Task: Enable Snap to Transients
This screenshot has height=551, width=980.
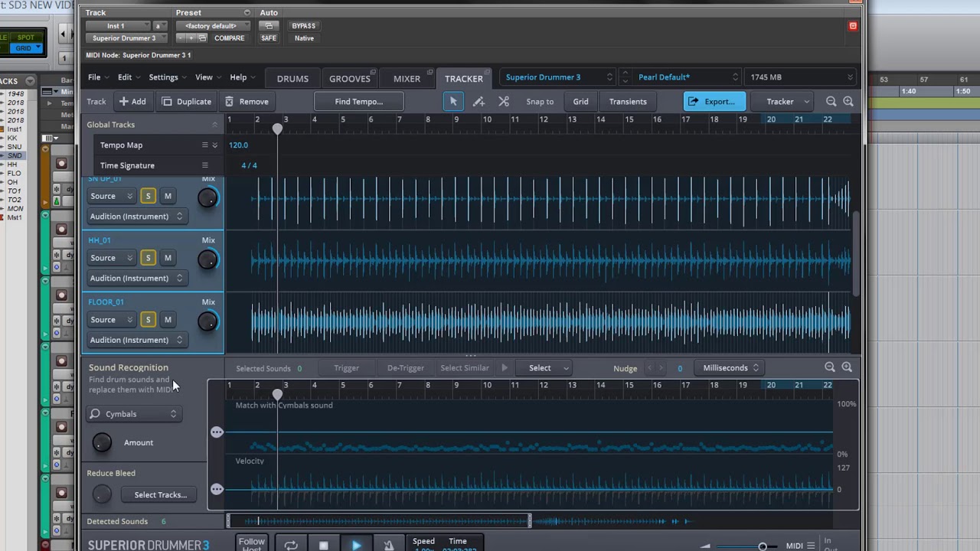Action: tap(628, 101)
